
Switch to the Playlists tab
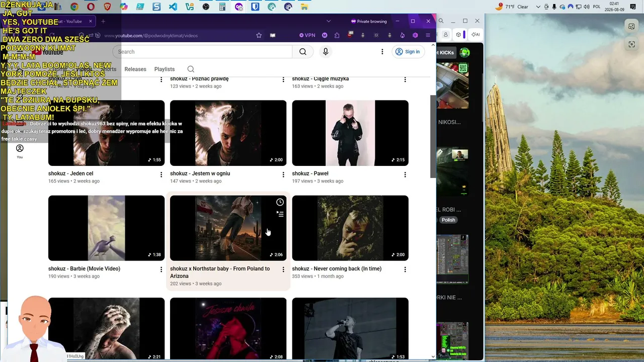tap(165, 69)
